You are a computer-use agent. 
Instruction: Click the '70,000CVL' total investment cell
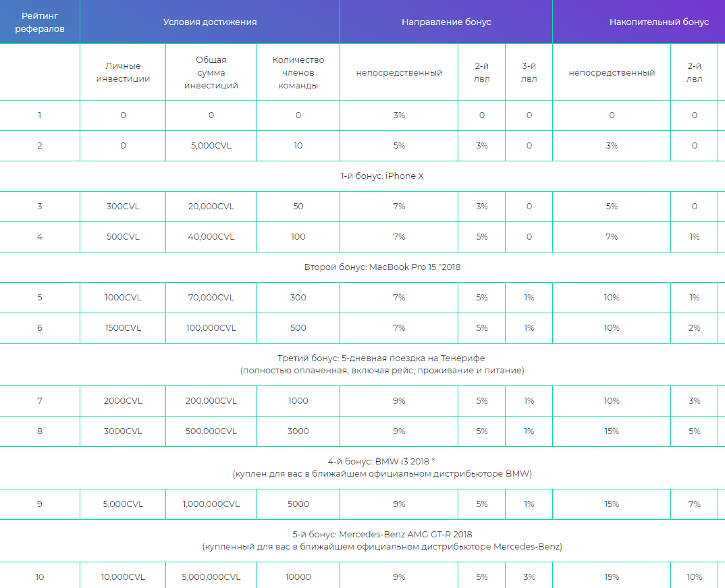coord(211,297)
